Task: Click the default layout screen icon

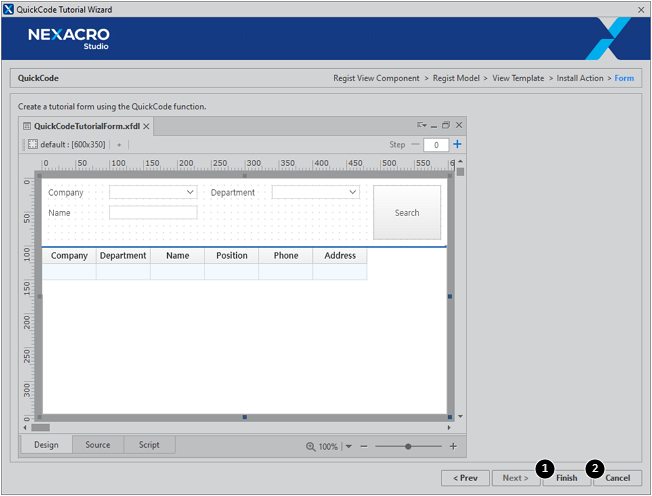Action: [32, 145]
